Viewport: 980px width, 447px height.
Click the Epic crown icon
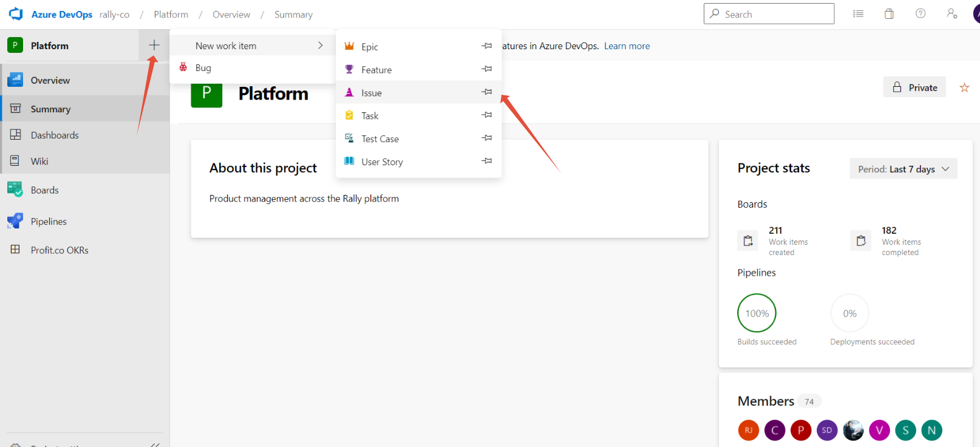pyautogui.click(x=349, y=46)
